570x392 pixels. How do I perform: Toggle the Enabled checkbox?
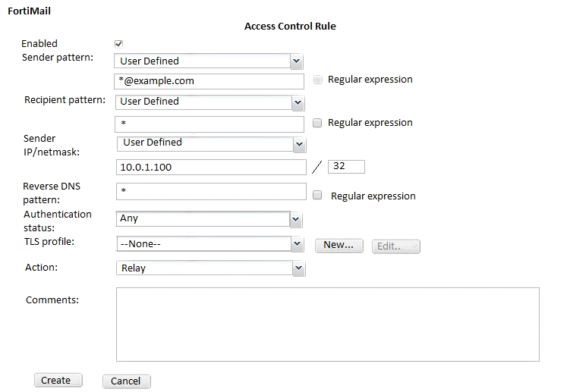tap(118, 44)
